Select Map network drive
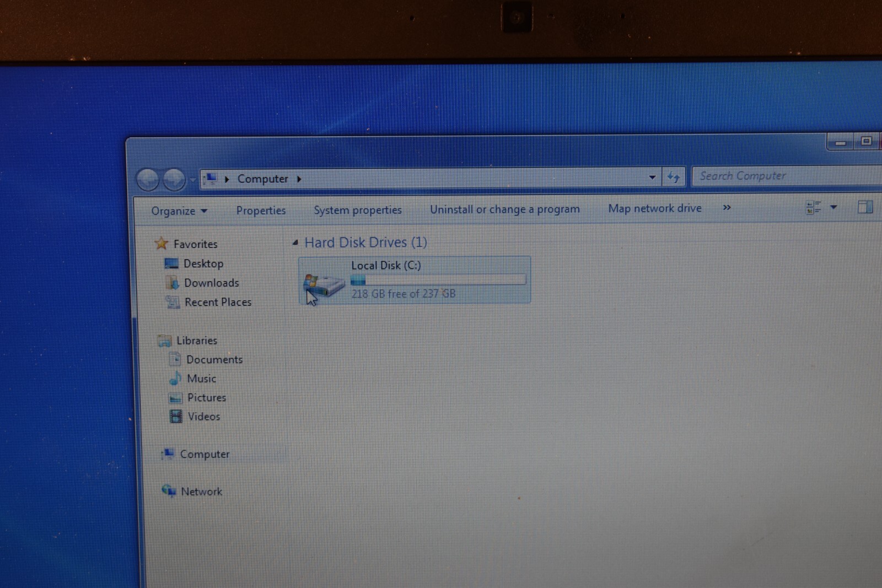 point(655,208)
